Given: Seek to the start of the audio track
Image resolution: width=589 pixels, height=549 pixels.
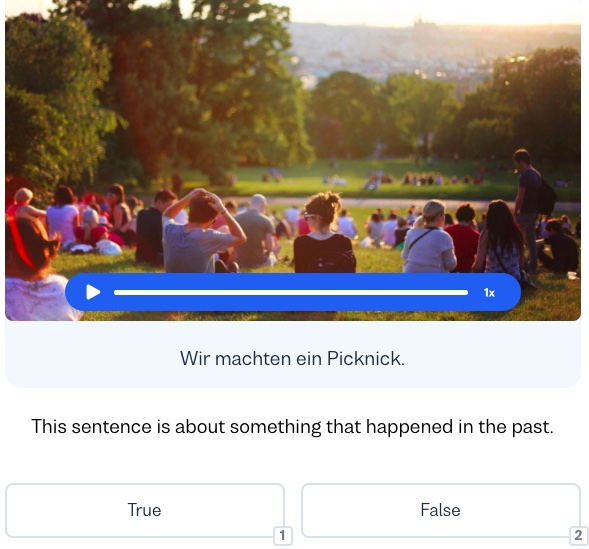Looking at the screenshot, I should pyautogui.click(x=115, y=293).
